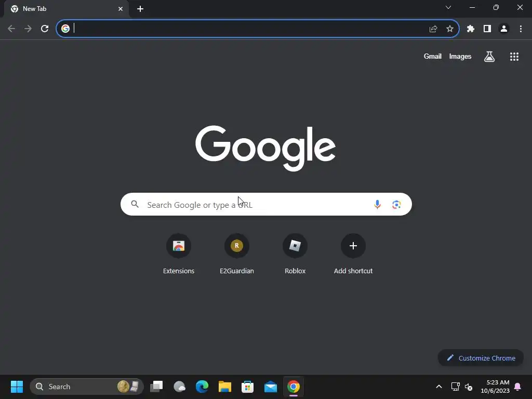The image size is (532, 399).
Task: Open network status tray icon
Action: 455,387
